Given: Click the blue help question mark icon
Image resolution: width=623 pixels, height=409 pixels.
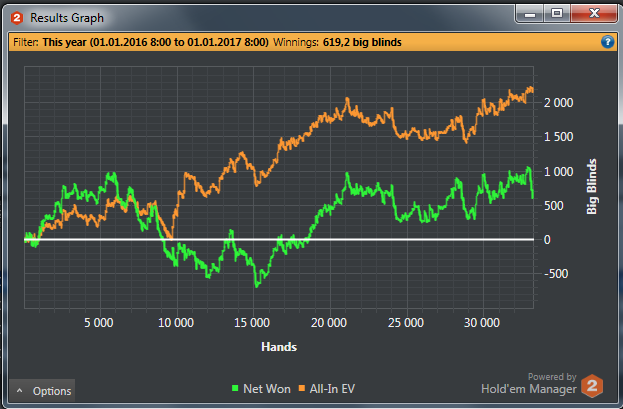Looking at the screenshot, I should click(607, 43).
